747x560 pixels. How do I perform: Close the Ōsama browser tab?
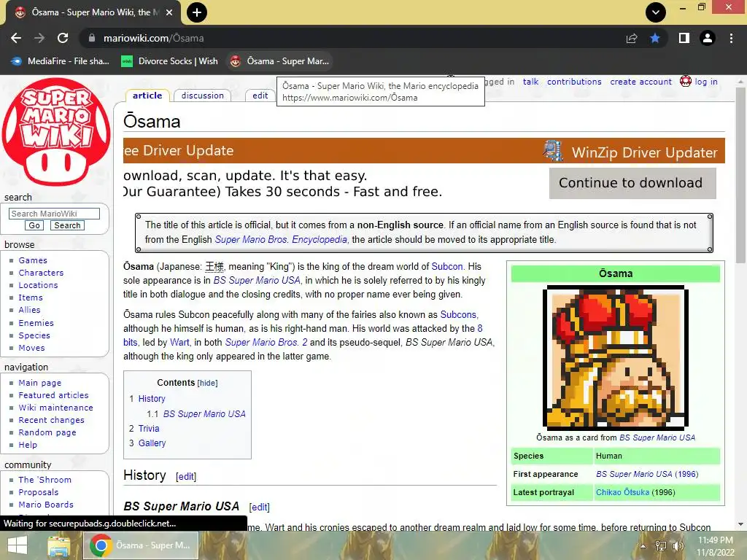pyautogui.click(x=169, y=12)
